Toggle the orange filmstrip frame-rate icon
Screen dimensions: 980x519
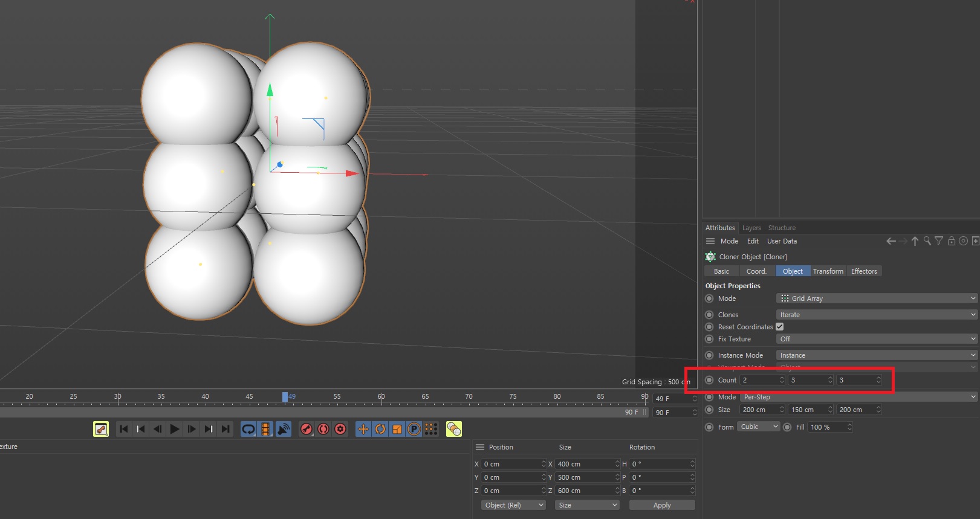point(265,429)
